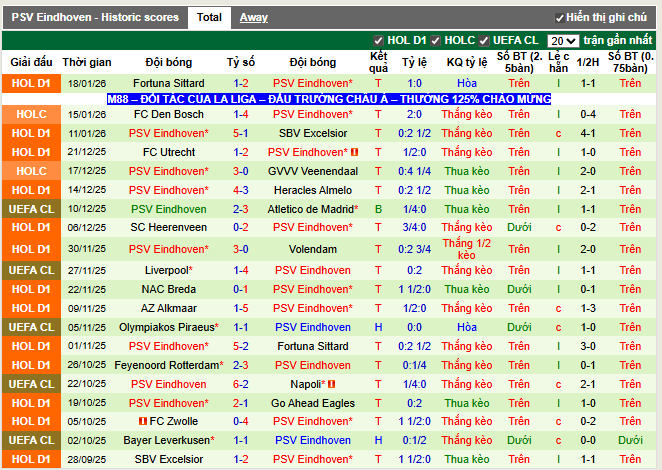The image size is (662, 470).
Task: Open Atletico de Madrid team link
Action: (311, 209)
